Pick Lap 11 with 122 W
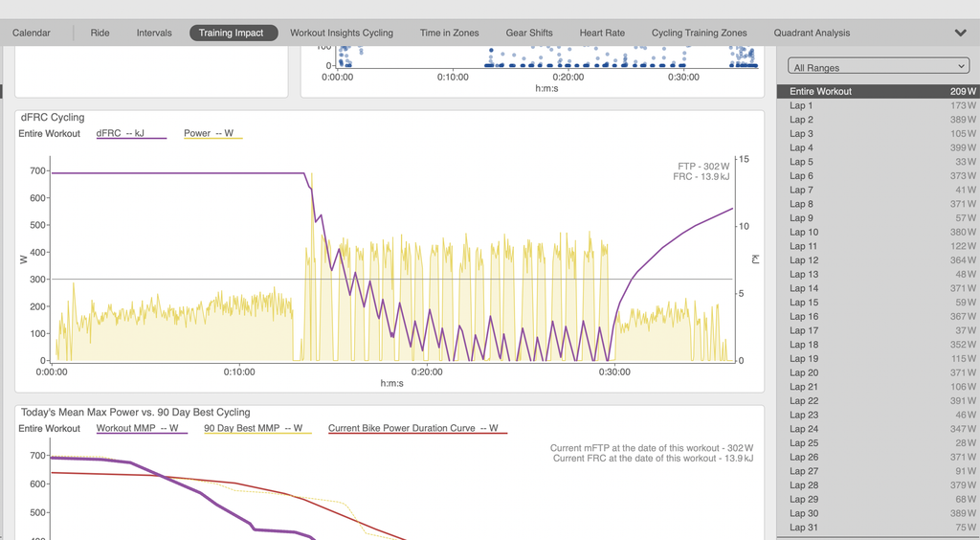Viewport: 980px width, 540px height. click(x=879, y=246)
